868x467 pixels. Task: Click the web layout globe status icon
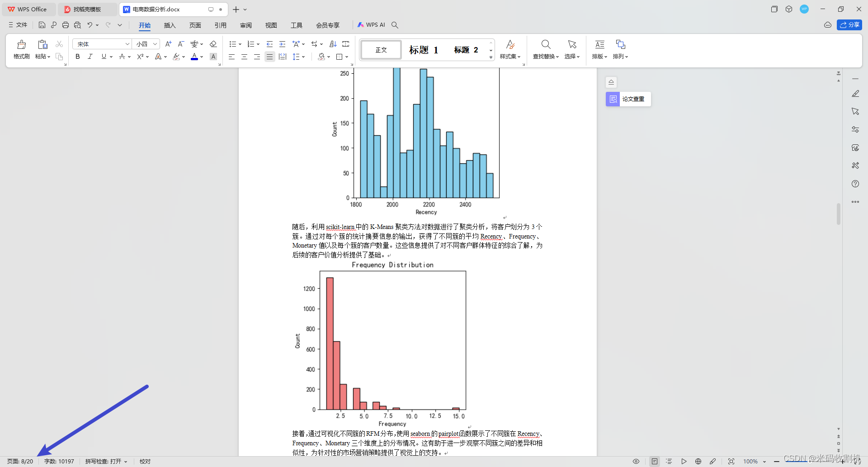(x=698, y=462)
